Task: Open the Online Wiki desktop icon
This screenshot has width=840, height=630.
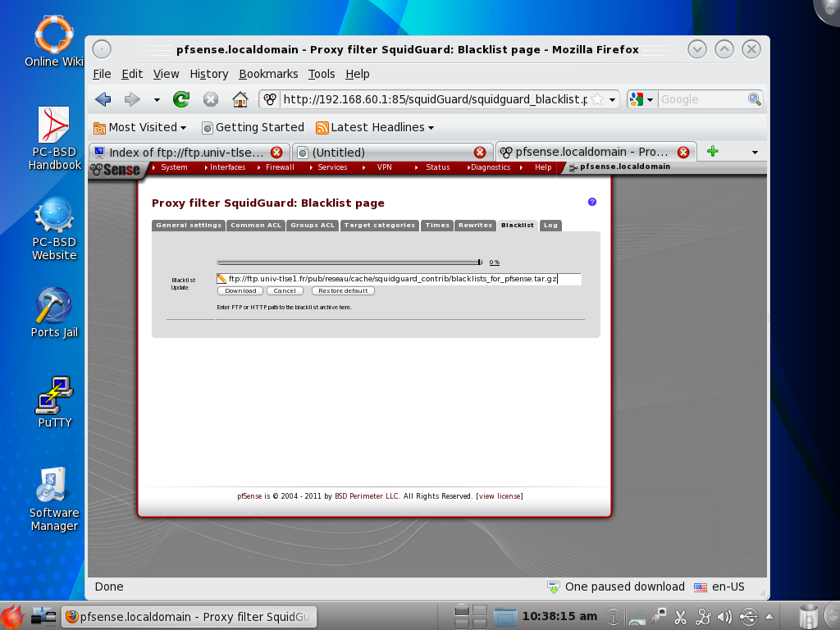Action: pos(53,41)
